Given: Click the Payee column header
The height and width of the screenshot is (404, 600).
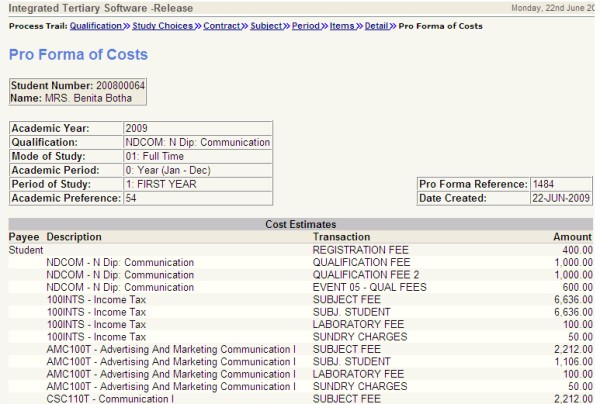Looking at the screenshot, I should click(24, 237).
